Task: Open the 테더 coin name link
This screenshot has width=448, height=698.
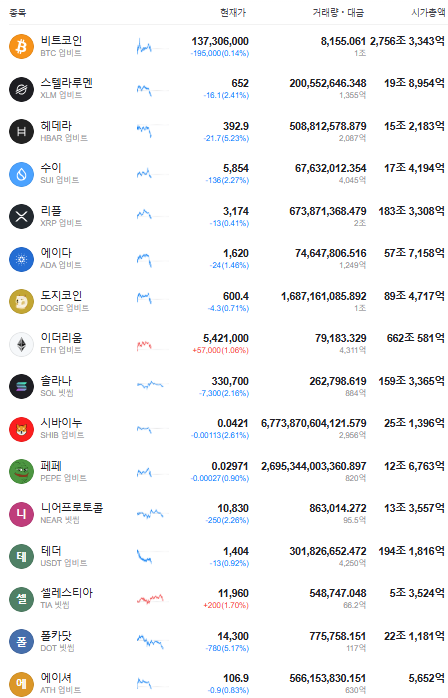Action: (51, 551)
